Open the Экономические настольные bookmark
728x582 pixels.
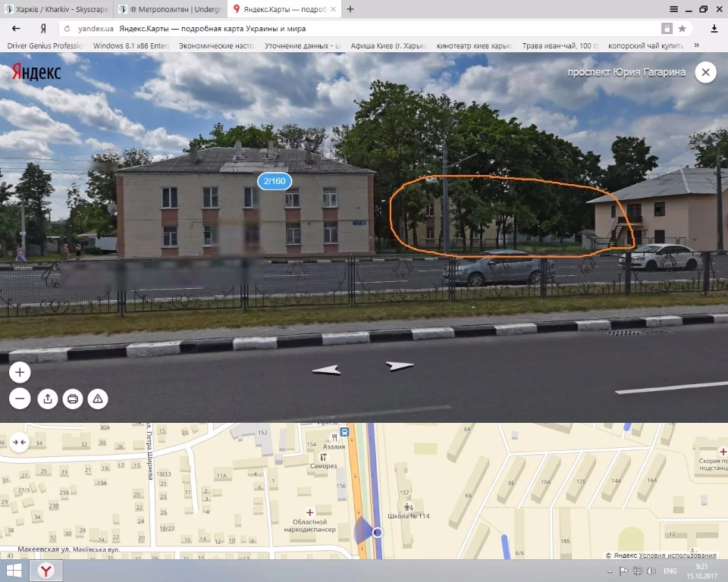point(216,45)
